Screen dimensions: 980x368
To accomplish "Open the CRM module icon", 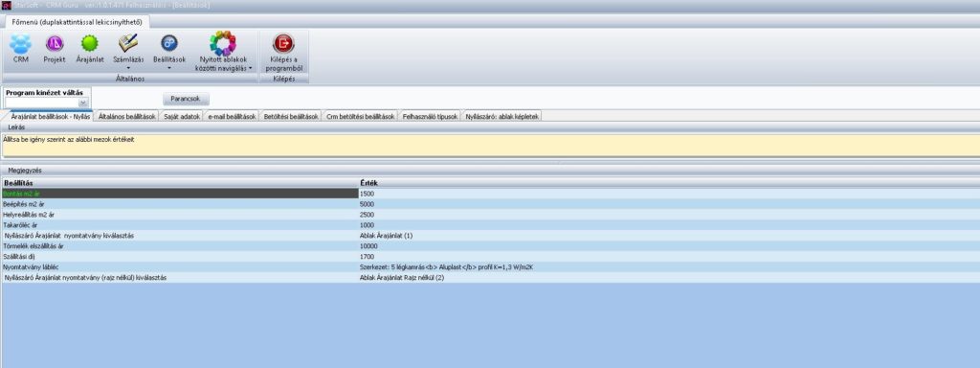I will (21, 44).
